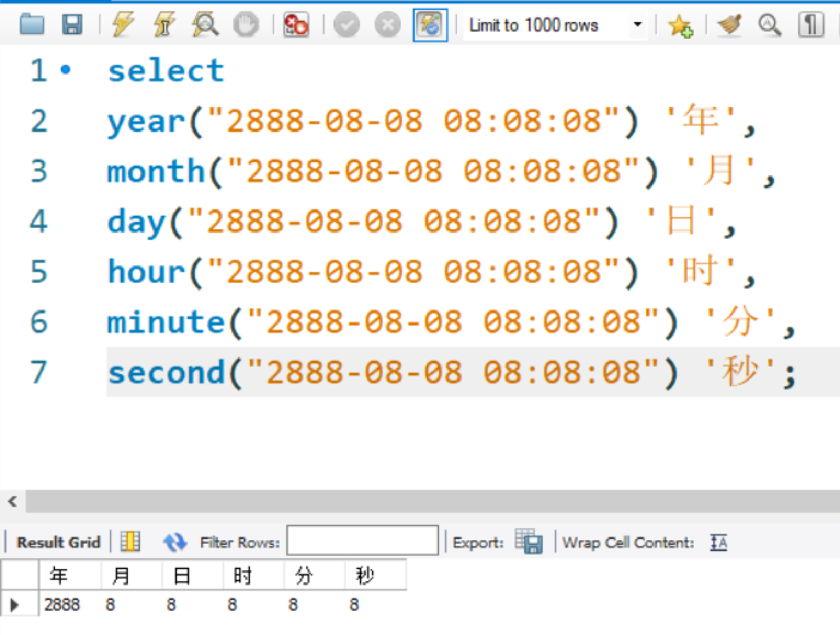The width and height of the screenshot is (840, 635).
Task: Click the refresh results arrows icon
Action: [x=175, y=542]
